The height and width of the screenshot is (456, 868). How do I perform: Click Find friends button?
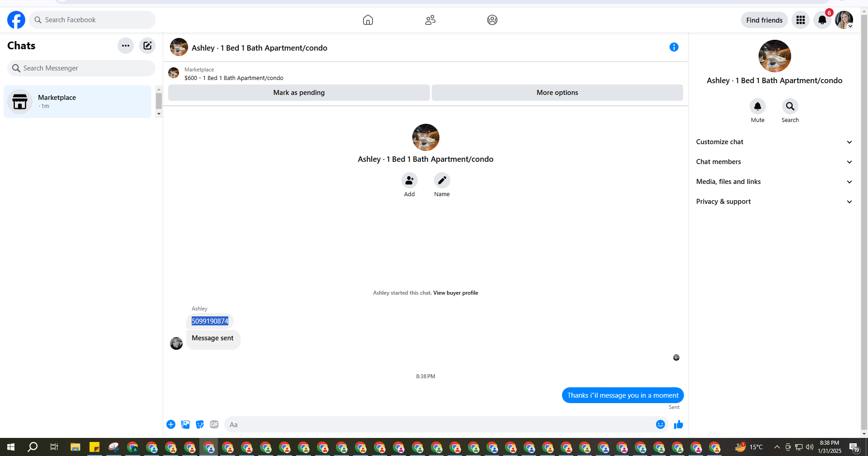click(764, 20)
